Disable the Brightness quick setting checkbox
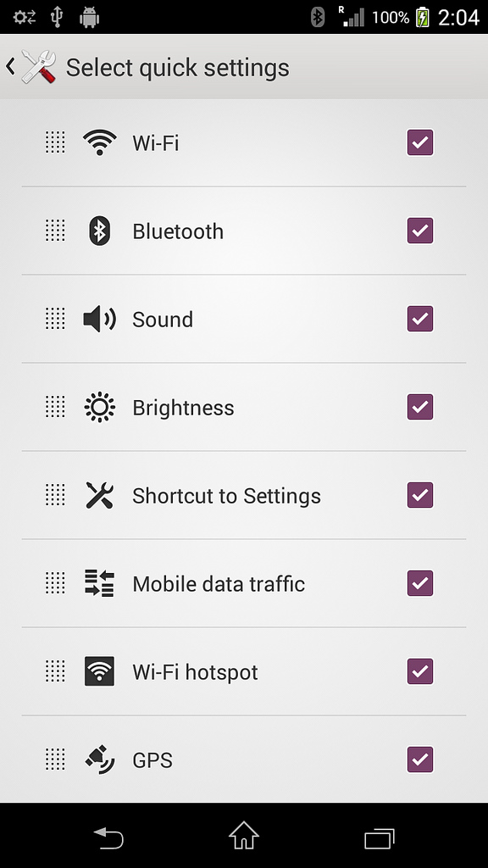Image resolution: width=488 pixels, height=868 pixels. 420,408
